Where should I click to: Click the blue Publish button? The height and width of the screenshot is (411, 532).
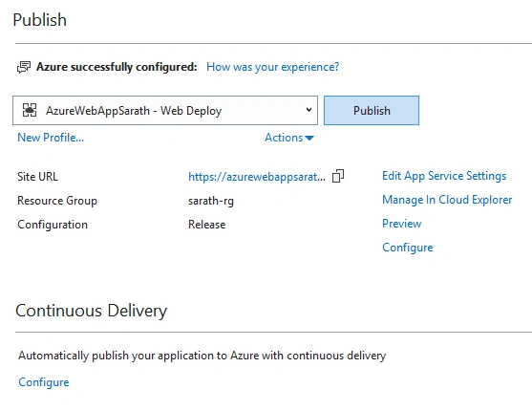tap(372, 110)
